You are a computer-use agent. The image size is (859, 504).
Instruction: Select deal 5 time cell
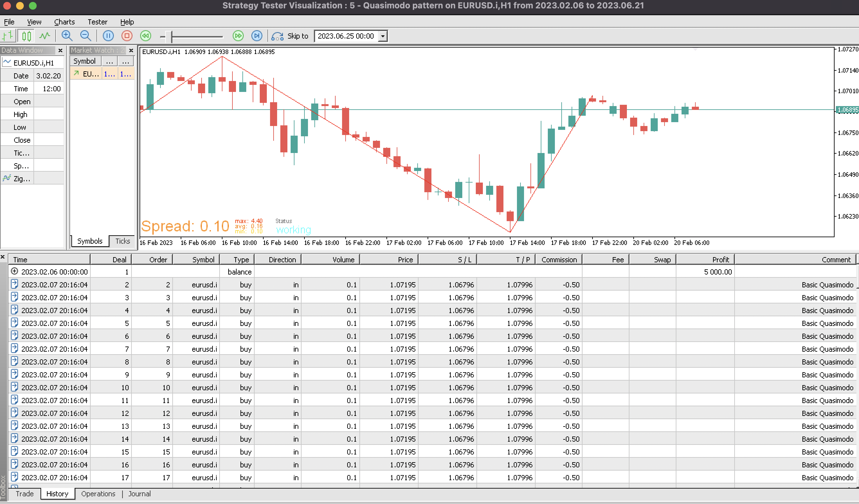(49, 323)
